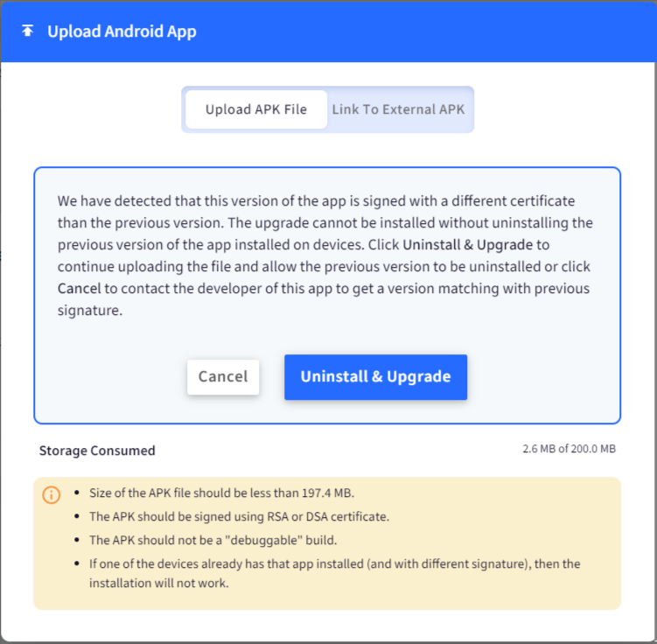Click the blue dialog header bar
The width and height of the screenshot is (657, 644).
pos(329,31)
